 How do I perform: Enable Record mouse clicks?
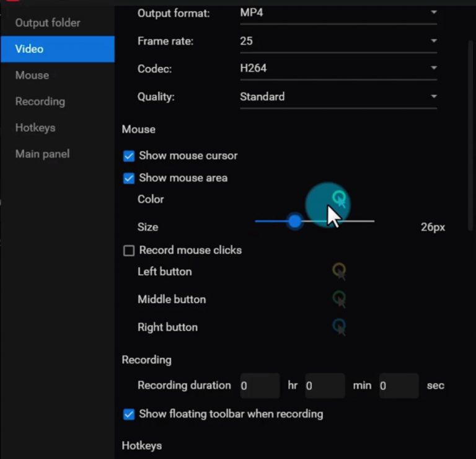tap(129, 251)
